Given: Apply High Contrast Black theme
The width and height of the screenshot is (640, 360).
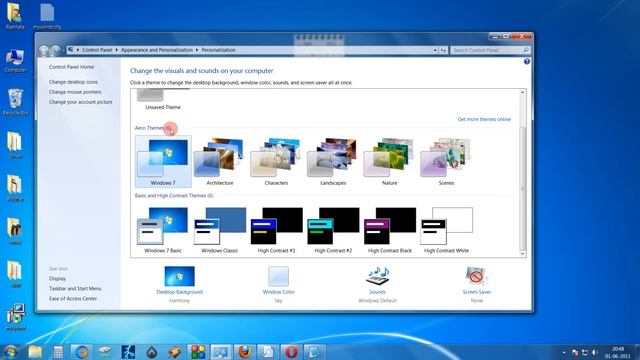Looking at the screenshot, I should pos(389,230).
